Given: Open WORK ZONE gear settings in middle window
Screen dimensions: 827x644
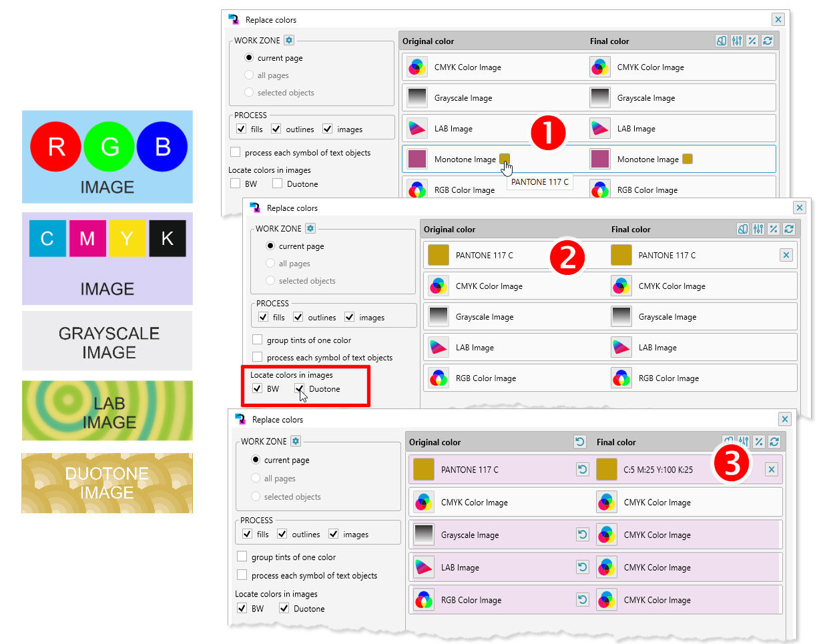Looking at the screenshot, I should click(x=310, y=228).
